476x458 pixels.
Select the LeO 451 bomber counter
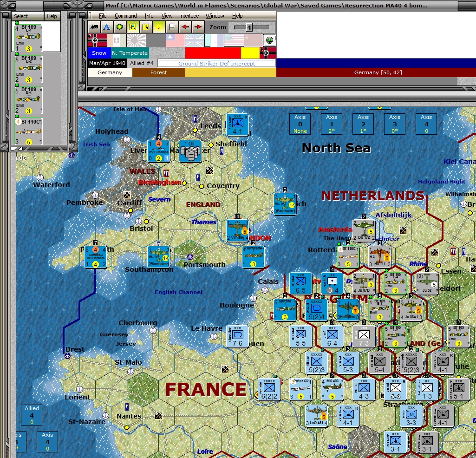317,415
